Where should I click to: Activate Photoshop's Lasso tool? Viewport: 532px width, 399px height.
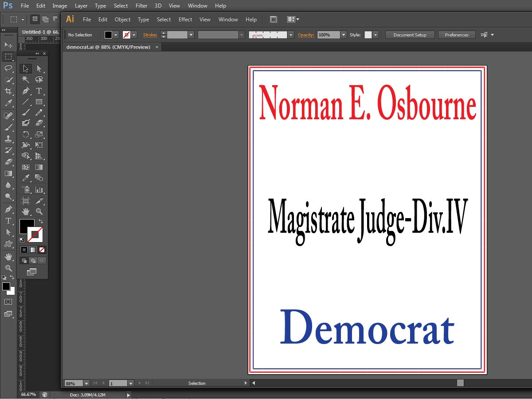8,68
